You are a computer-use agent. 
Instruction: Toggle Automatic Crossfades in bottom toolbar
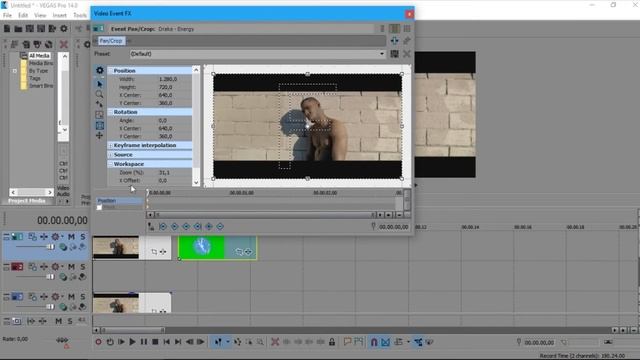[385, 342]
